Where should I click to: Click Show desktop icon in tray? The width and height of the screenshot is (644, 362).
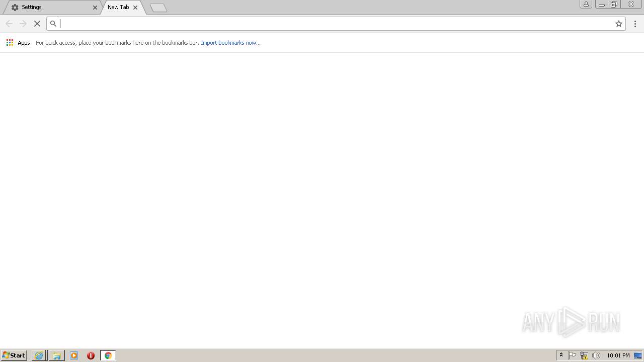[x=638, y=355]
